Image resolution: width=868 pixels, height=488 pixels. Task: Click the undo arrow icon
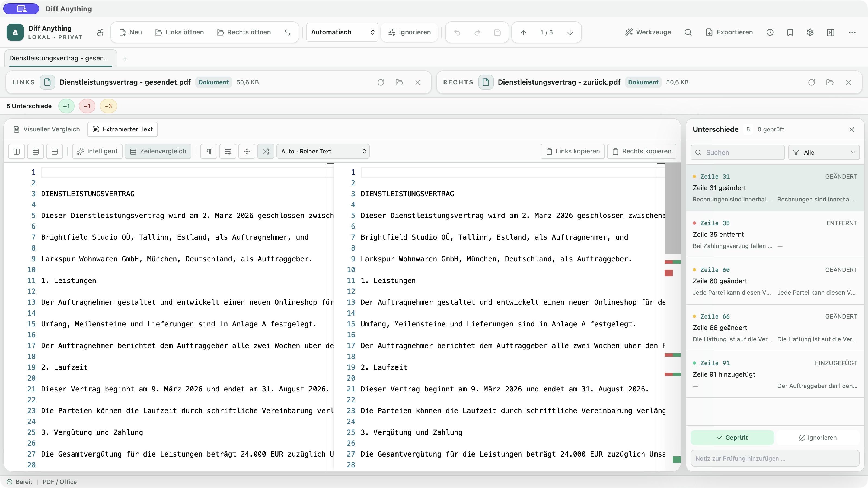[457, 32]
